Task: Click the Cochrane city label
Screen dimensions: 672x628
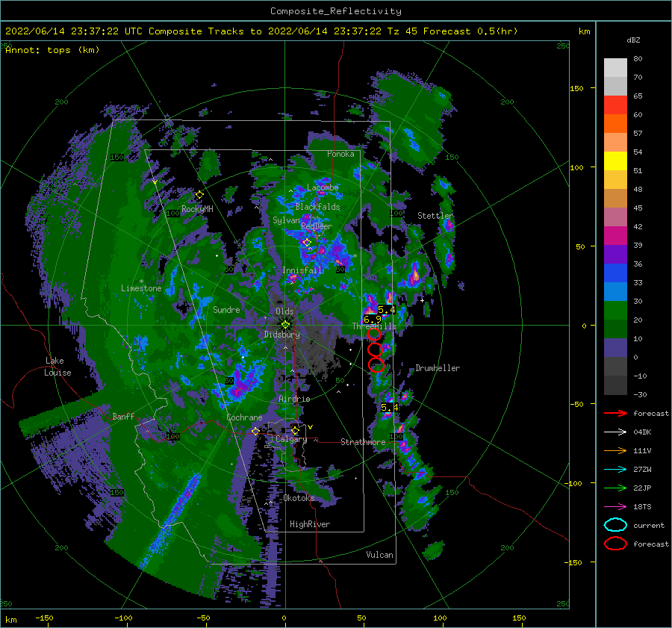Action: 244,417
